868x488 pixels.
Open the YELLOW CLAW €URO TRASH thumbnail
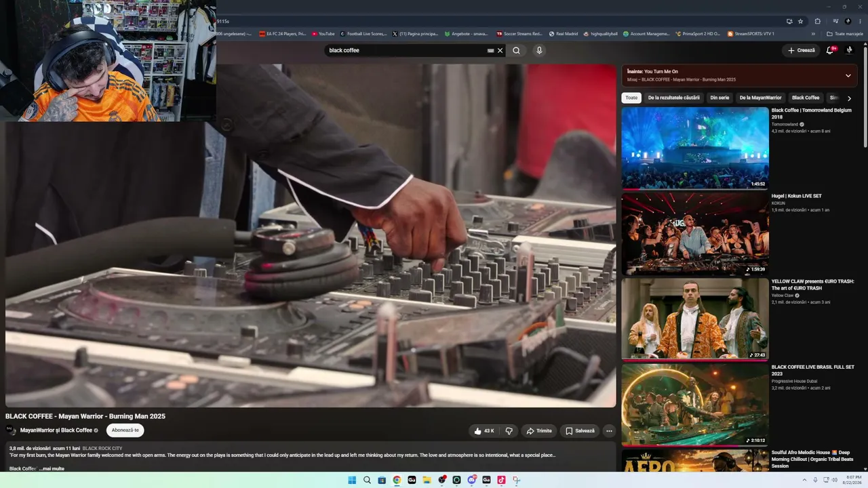click(x=695, y=319)
